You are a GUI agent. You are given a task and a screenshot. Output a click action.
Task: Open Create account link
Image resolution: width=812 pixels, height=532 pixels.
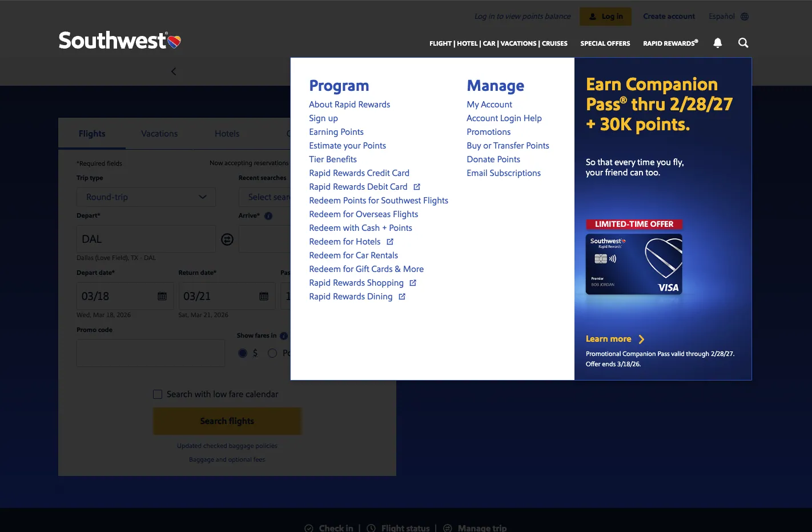tap(669, 17)
